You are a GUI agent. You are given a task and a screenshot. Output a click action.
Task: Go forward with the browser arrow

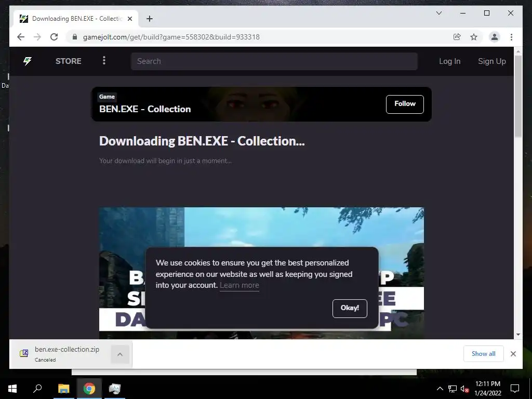click(x=37, y=37)
